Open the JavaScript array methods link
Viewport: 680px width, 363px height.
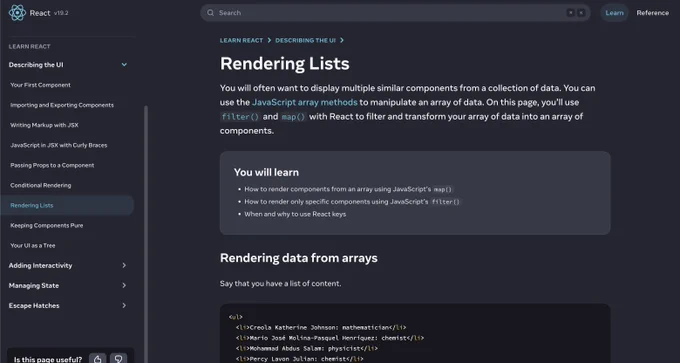tap(305, 102)
